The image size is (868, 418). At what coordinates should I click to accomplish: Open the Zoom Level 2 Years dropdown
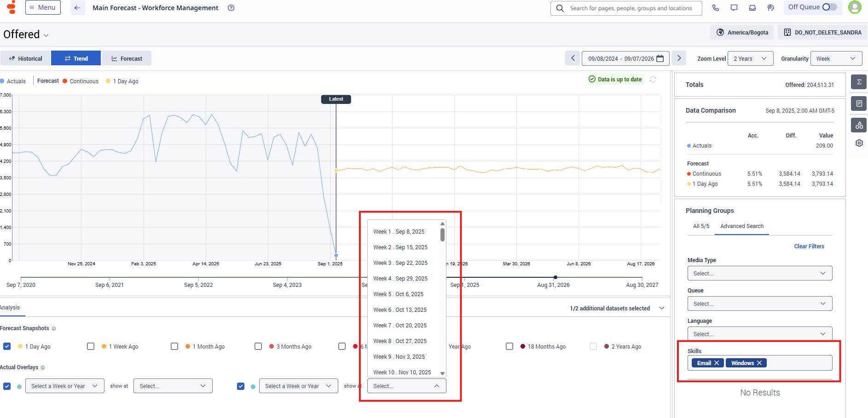[750, 58]
